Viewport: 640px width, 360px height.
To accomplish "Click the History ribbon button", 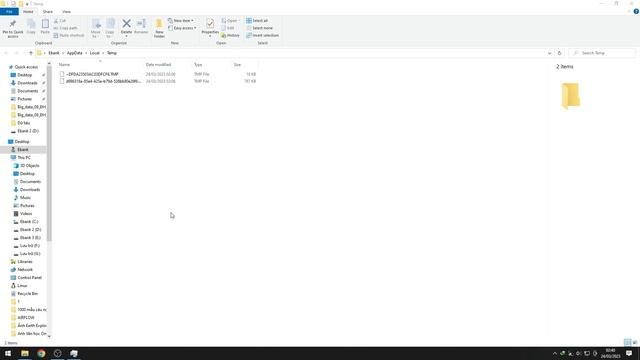I will tap(231, 36).
